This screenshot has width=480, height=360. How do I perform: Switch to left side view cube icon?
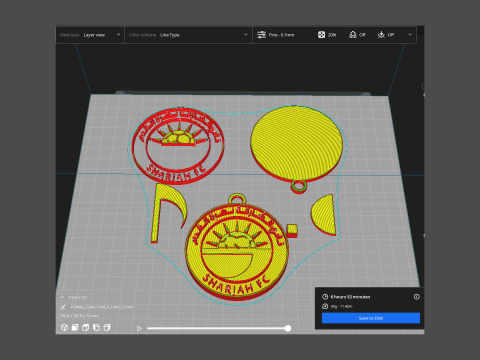point(96,328)
